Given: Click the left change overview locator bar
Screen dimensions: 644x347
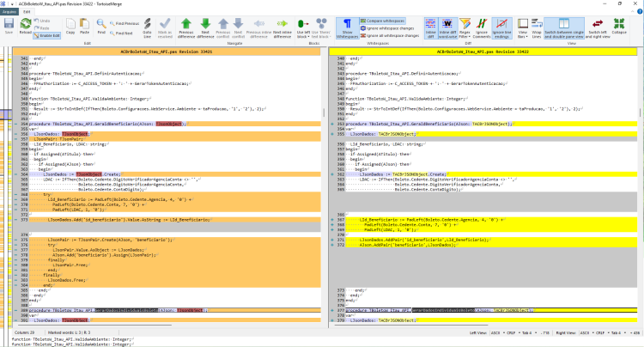Looking at the screenshot, I should pyautogui.click(x=6, y=187).
